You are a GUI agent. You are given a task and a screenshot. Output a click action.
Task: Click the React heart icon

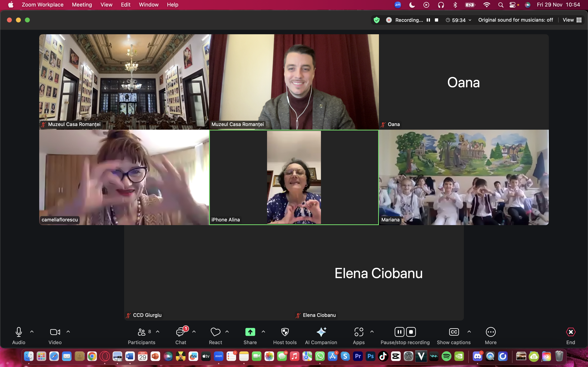click(x=215, y=332)
